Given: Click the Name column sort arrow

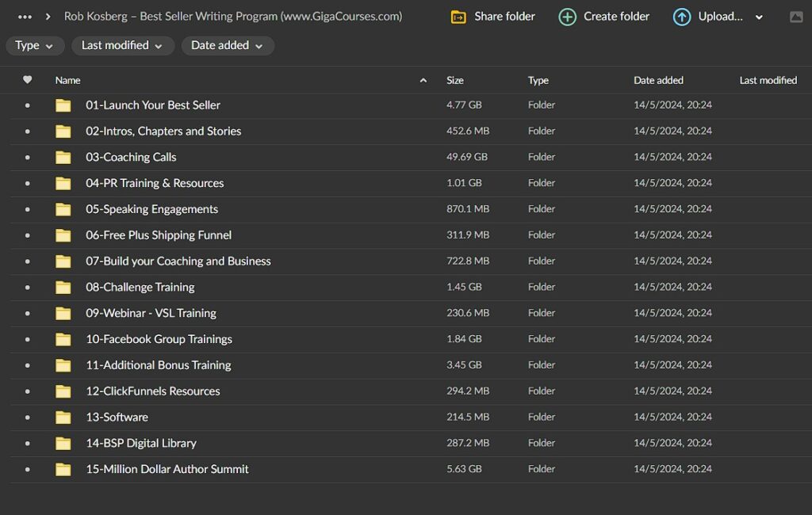Looking at the screenshot, I should (423, 80).
